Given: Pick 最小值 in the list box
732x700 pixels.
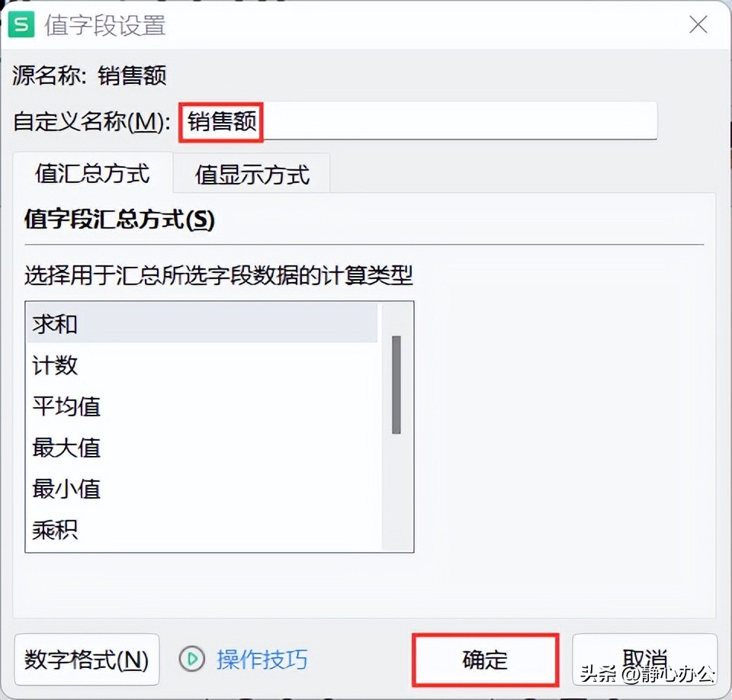Looking at the screenshot, I should [x=202, y=489].
